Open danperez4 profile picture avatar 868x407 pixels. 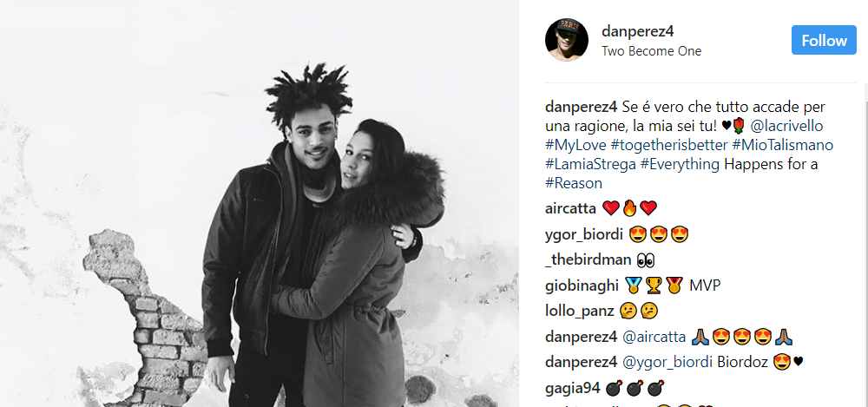566,40
